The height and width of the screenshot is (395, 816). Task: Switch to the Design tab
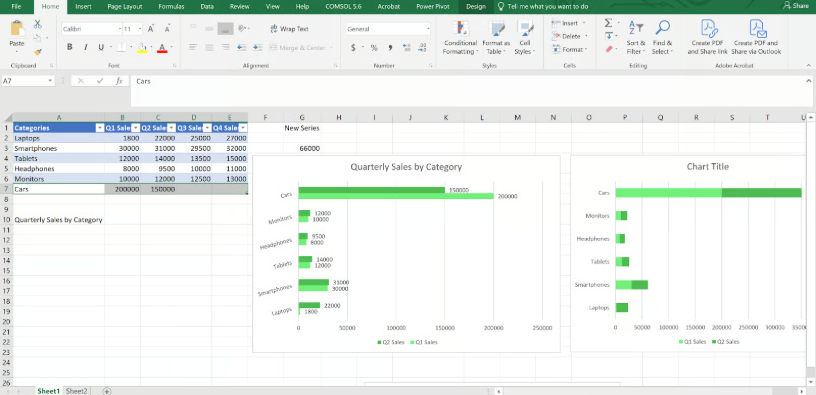click(476, 7)
